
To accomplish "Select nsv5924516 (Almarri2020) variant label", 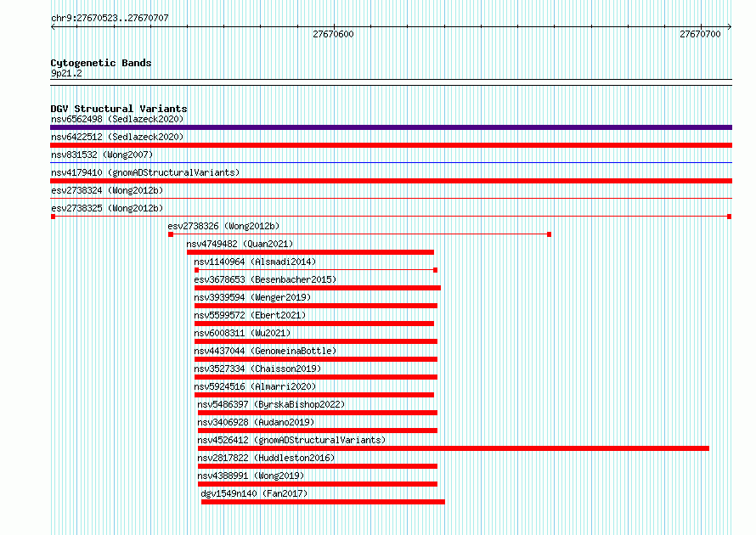I will point(255,386).
